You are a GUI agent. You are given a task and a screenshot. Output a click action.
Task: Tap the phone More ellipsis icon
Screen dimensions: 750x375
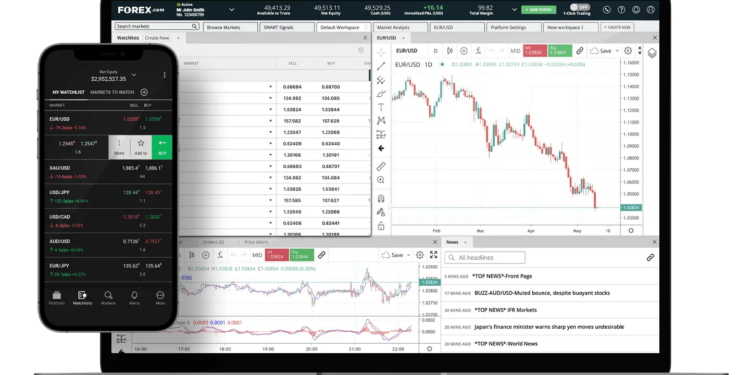(160, 298)
